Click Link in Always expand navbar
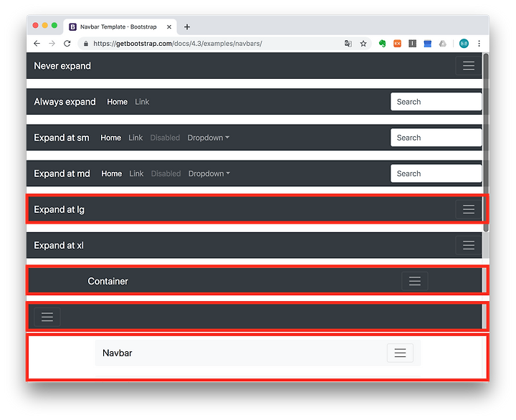 click(142, 102)
